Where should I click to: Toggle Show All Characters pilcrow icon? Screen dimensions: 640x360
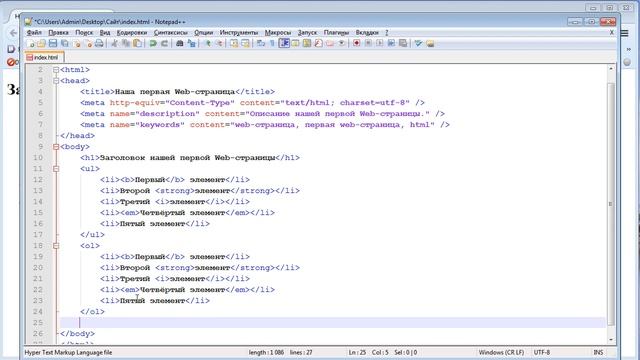271,43
